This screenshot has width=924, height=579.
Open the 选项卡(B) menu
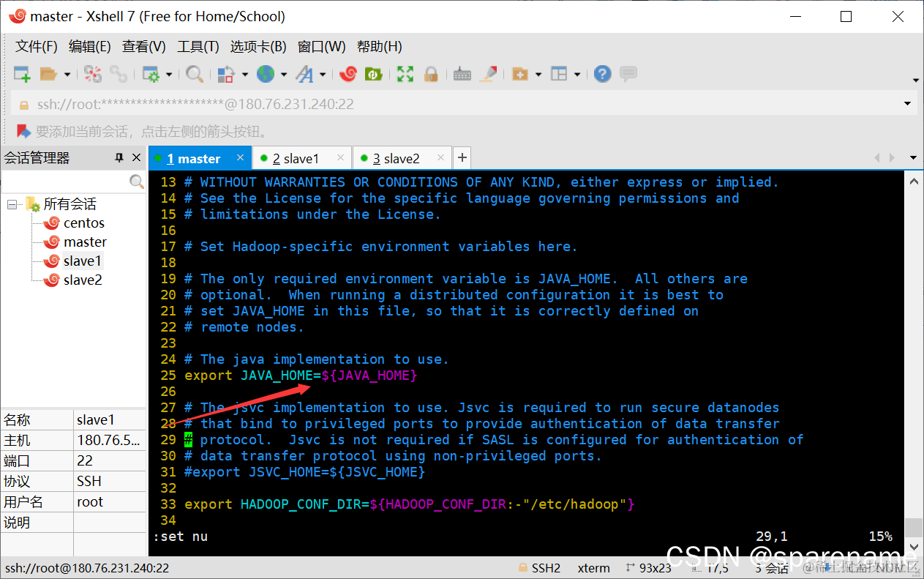click(x=258, y=46)
